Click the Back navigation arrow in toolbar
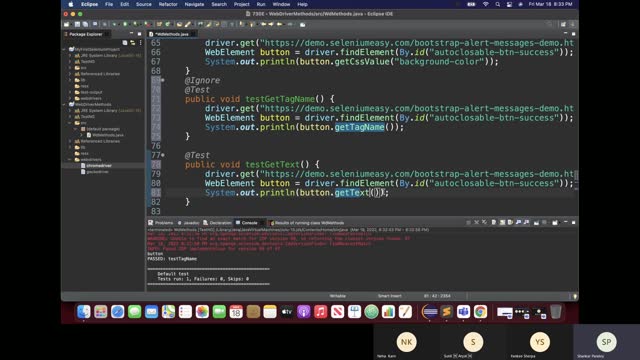Viewport: 640px width, 360px height. tap(264, 24)
